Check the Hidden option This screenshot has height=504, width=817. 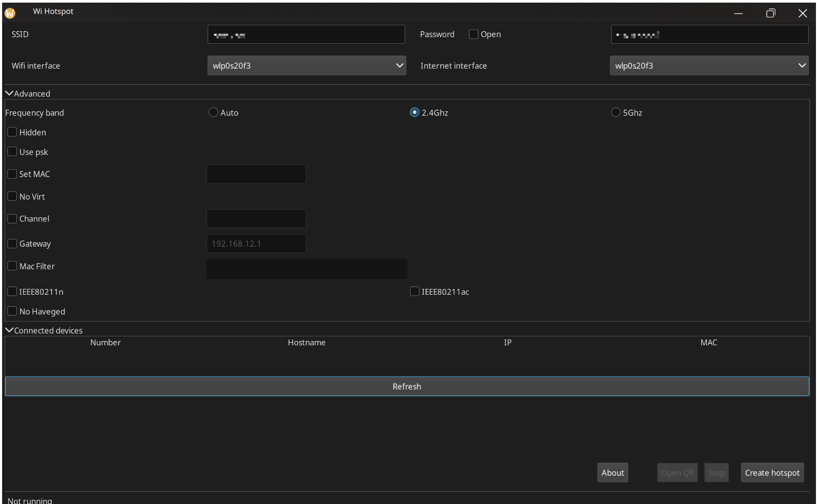(13, 132)
